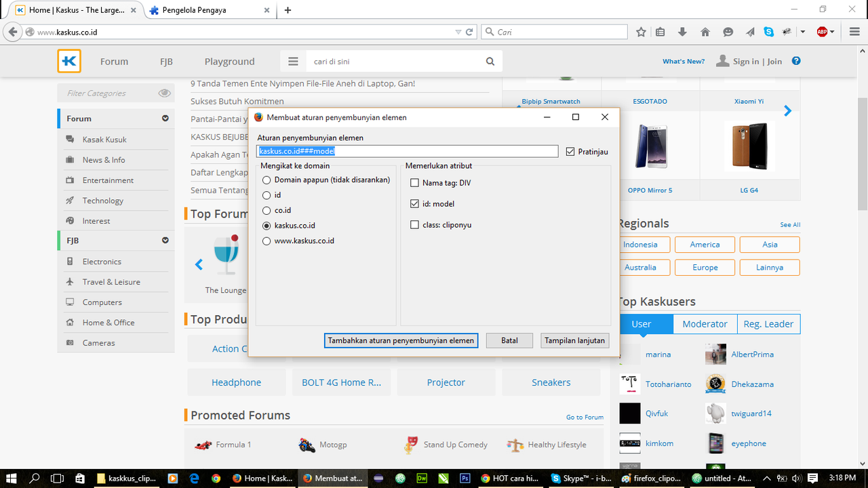Click the Firefox Cari search box
This screenshot has height=488, width=868.
tap(555, 32)
